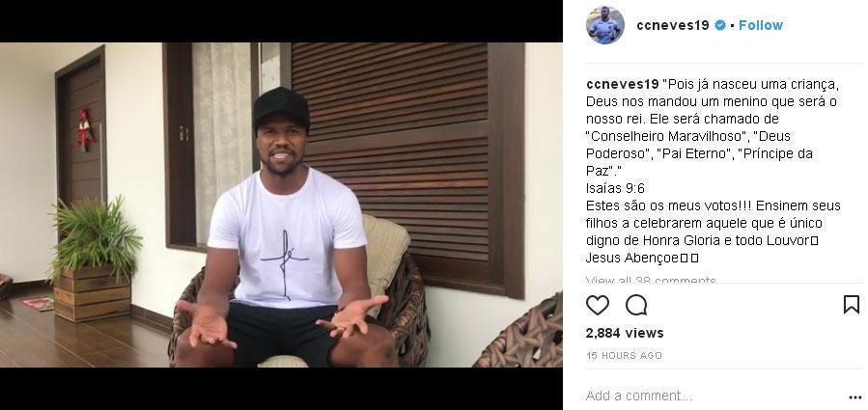Screen dimensions: 868x410
Task: Follow the ccneves19 account
Action: (761, 25)
